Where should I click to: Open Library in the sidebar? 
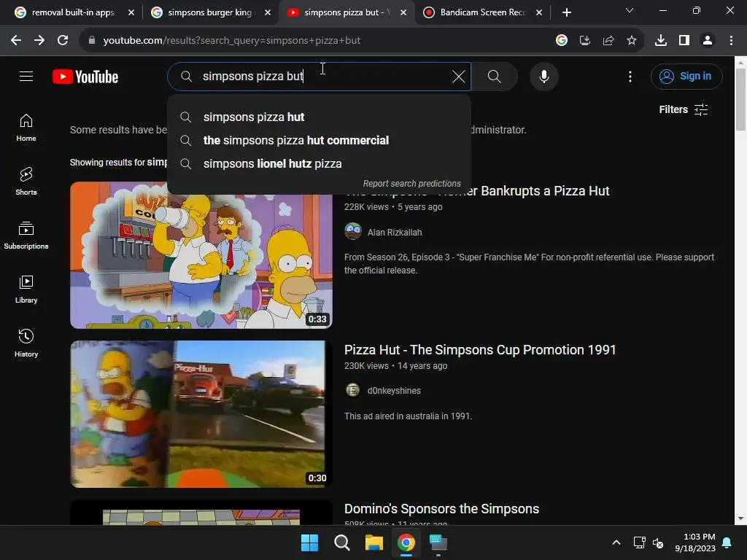26,289
